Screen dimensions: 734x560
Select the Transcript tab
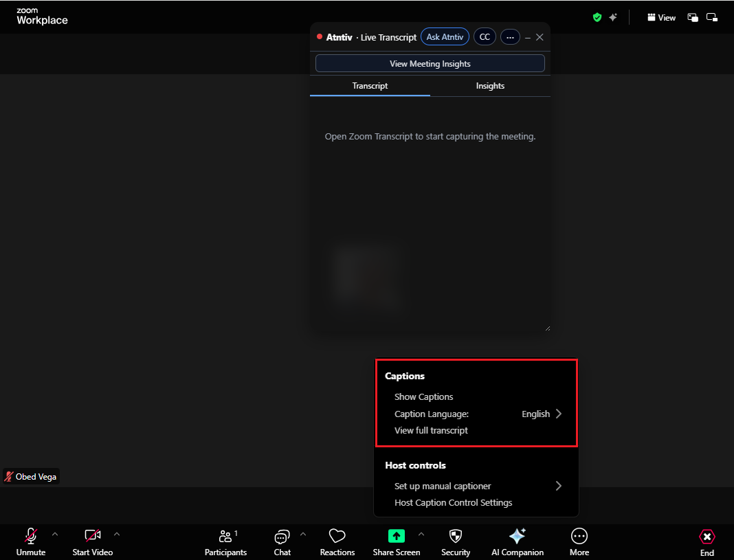pyautogui.click(x=370, y=86)
